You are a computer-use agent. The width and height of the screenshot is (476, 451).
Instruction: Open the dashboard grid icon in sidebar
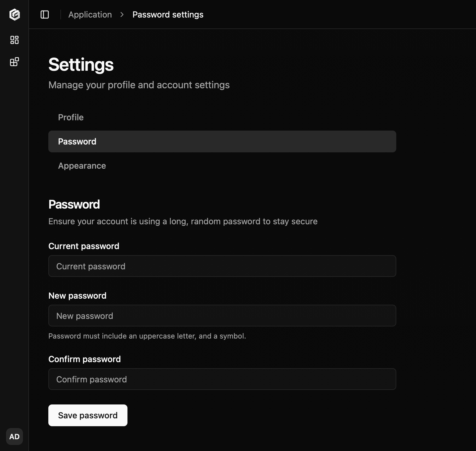[x=14, y=40]
